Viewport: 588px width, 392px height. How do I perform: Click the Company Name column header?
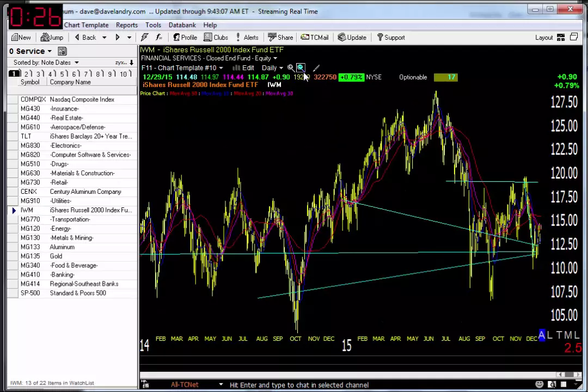[x=70, y=82]
